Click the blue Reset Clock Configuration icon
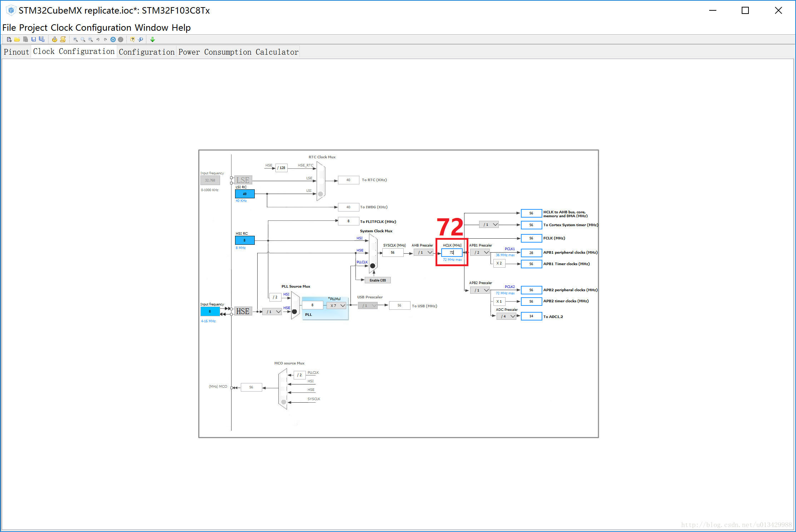This screenshot has height=532, width=796. [113, 39]
